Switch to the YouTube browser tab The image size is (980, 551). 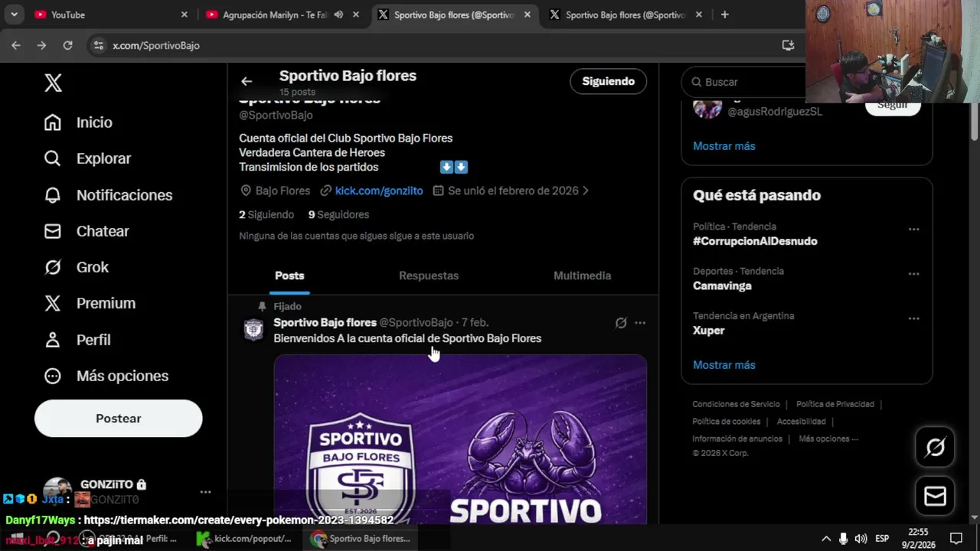point(111,15)
